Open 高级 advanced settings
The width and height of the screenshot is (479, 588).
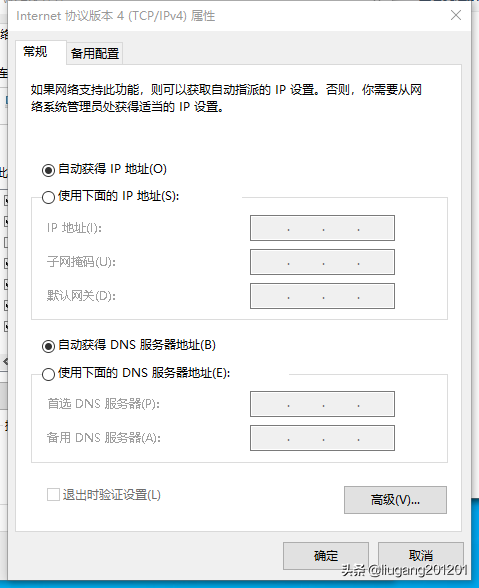pyautogui.click(x=395, y=500)
